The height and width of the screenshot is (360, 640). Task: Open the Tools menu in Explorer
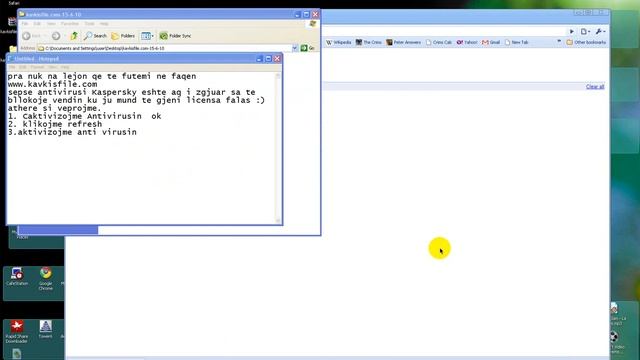click(89, 24)
